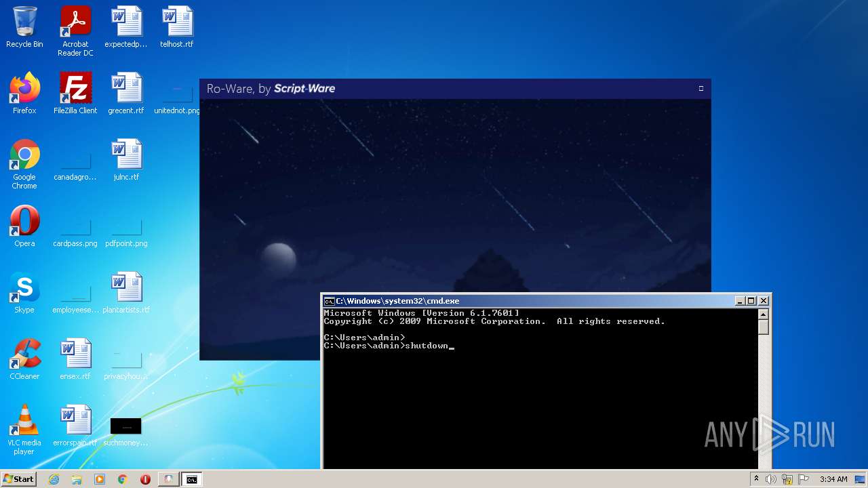
Task: Select employeese... file on desktop
Action: pos(75,300)
